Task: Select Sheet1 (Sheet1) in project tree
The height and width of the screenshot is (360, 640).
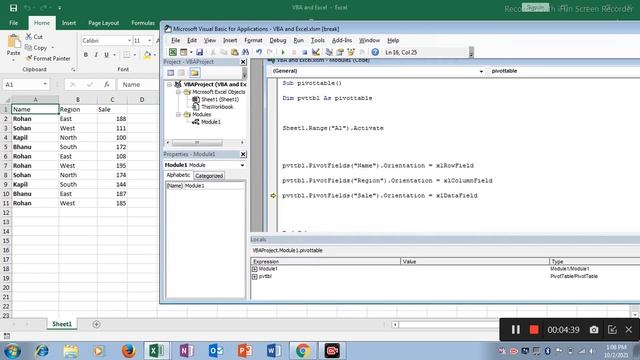Action: [220, 100]
